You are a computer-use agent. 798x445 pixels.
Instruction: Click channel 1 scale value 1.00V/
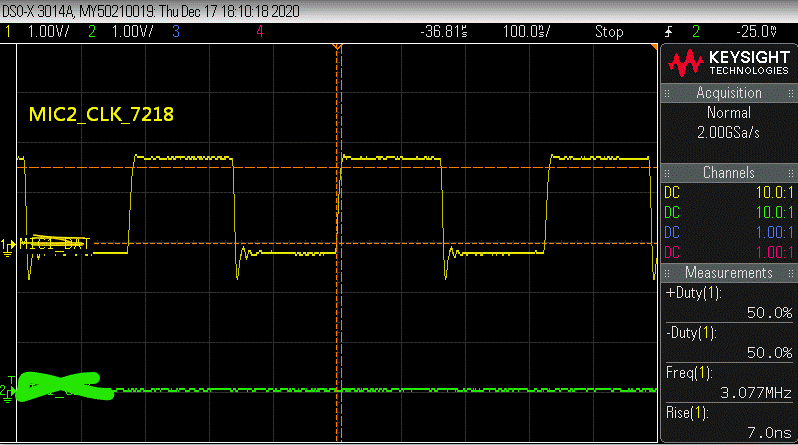48,32
